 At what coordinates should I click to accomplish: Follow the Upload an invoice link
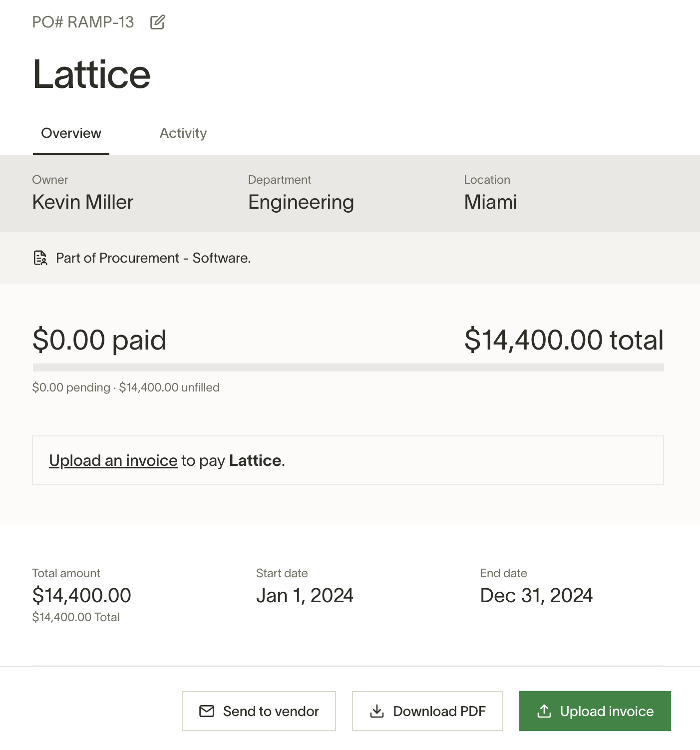(x=113, y=460)
